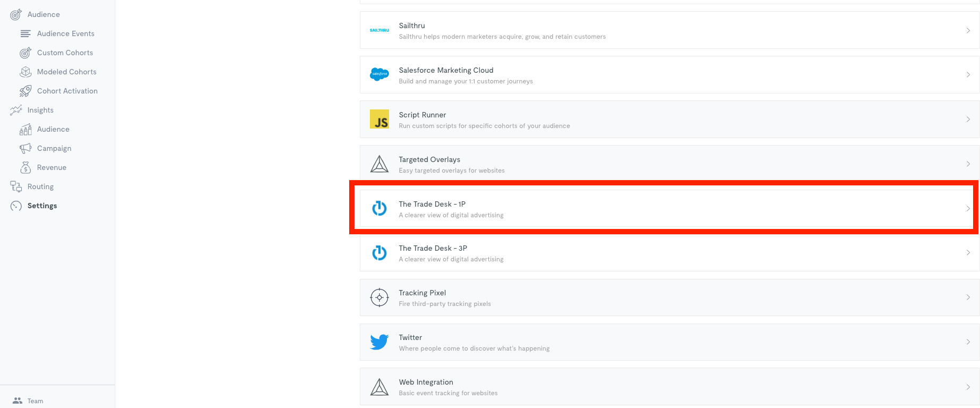Viewport: 980px width, 408px height.
Task: Go to Custom Cohorts page
Action: [65, 53]
